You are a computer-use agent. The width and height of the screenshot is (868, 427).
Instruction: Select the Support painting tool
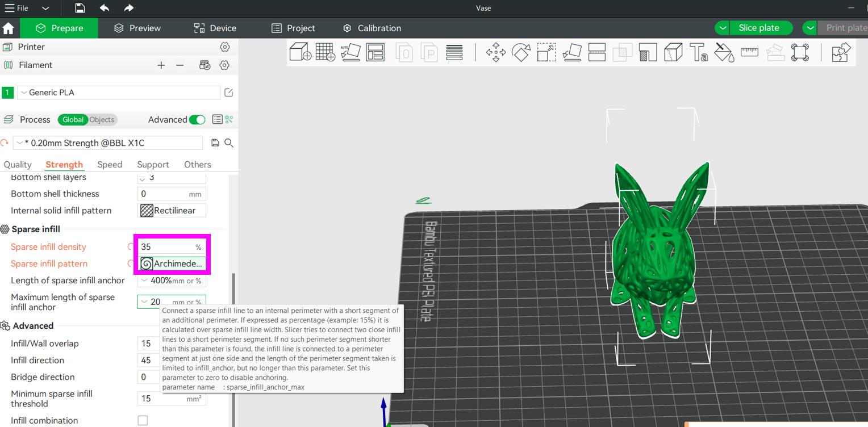pos(648,52)
